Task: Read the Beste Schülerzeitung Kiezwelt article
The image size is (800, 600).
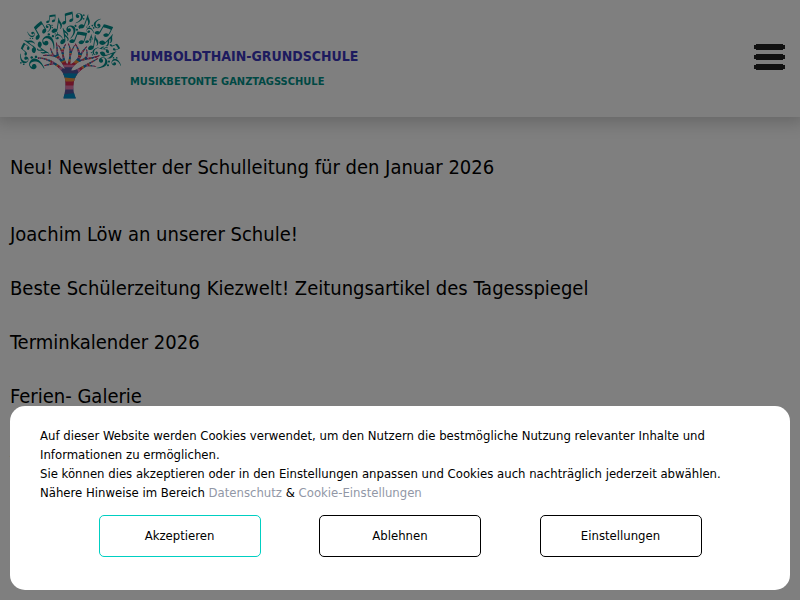Action: tap(299, 289)
